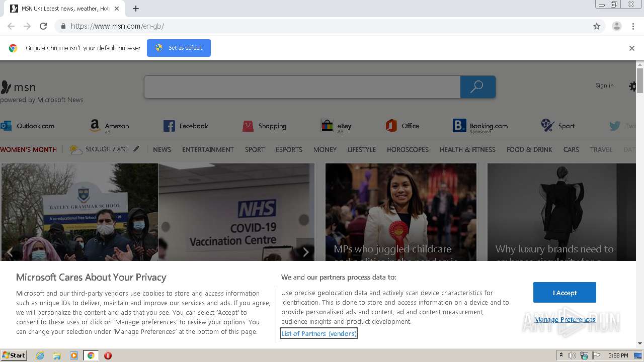View Slough weather forecast

click(99, 149)
